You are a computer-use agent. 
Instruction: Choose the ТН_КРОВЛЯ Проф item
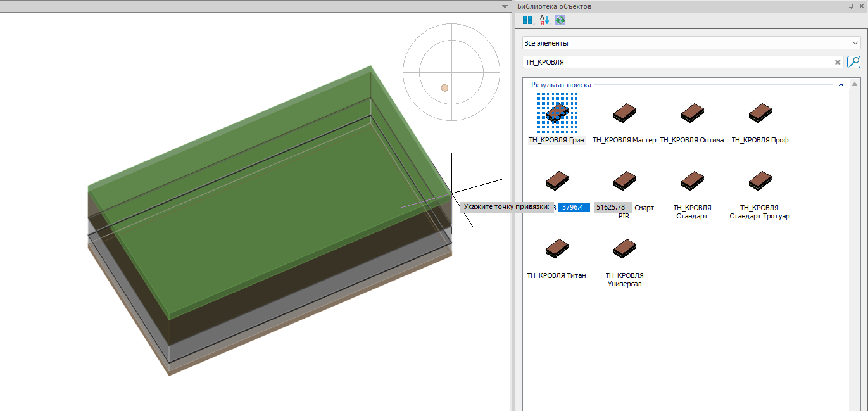point(759,113)
